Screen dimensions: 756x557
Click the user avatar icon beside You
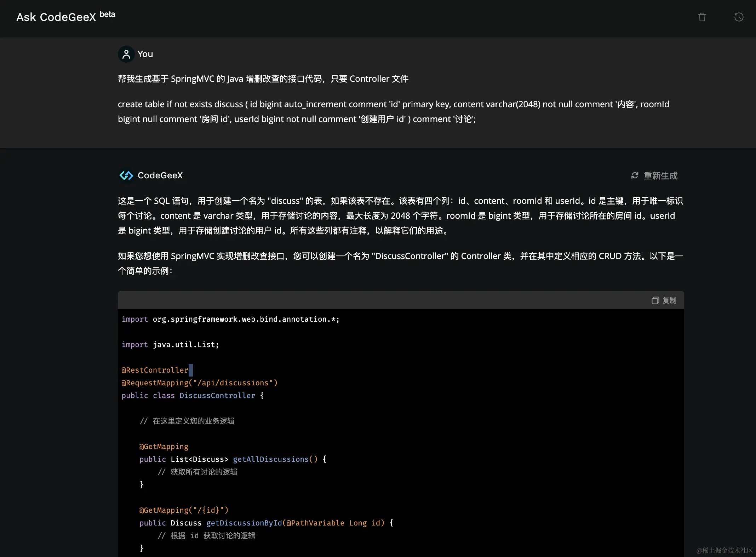pyautogui.click(x=126, y=54)
